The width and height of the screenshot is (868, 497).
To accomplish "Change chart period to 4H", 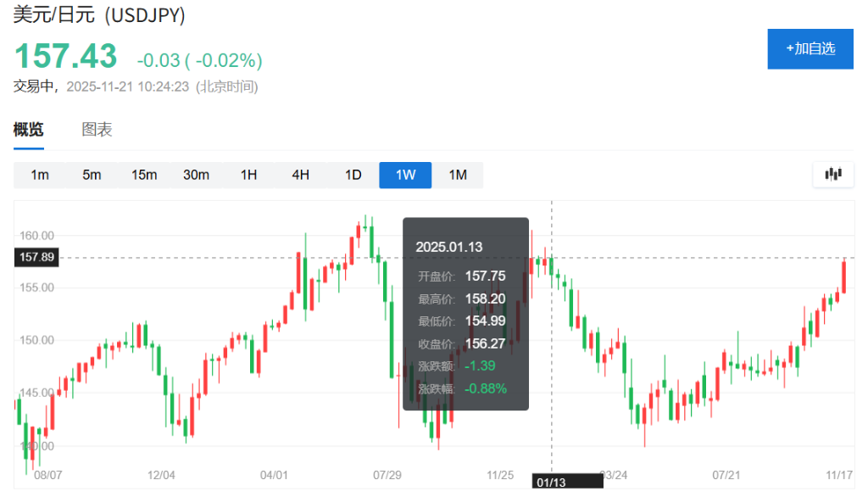I will coord(300,175).
